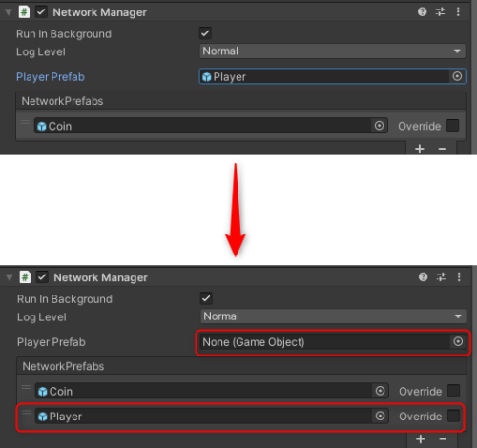Grab reorder handle of upper Coin entry
The height and width of the screenshot is (448, 477).
tap(25, 122)
